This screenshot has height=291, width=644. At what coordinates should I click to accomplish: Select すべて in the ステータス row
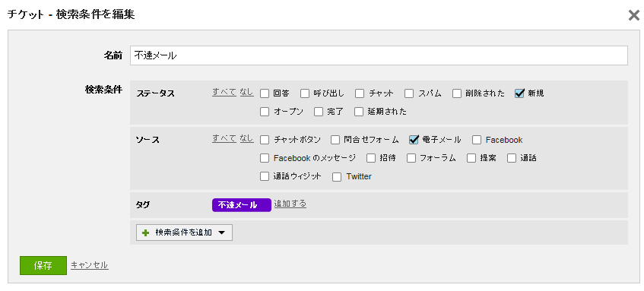(x=224, y=92)
